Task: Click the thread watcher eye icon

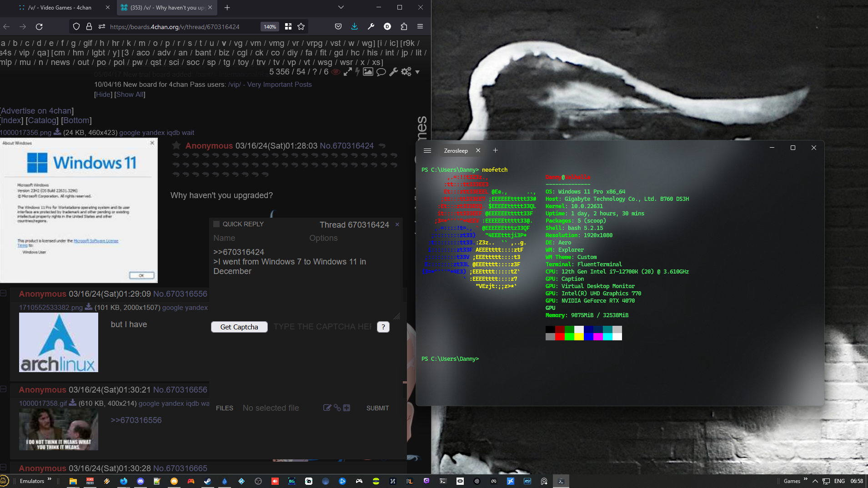Action: click(336, 72)
